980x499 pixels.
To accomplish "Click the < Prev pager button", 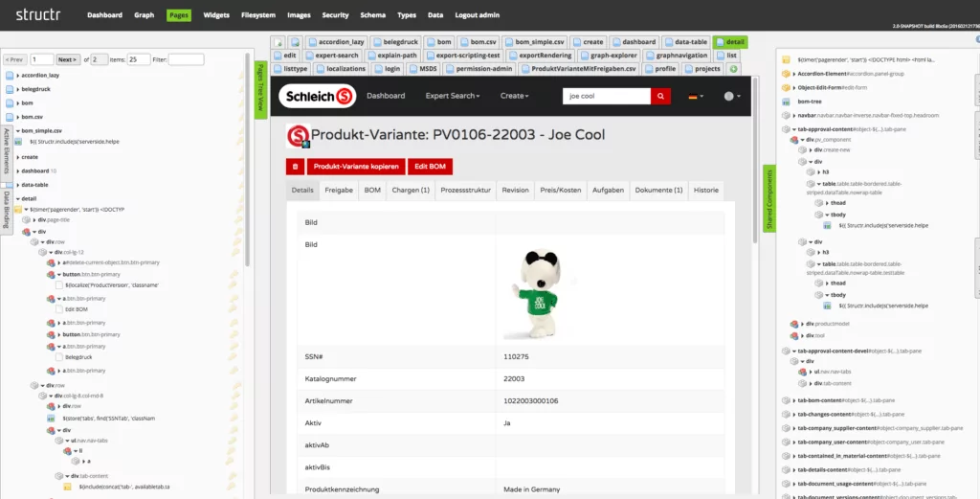I will [15, 59].
